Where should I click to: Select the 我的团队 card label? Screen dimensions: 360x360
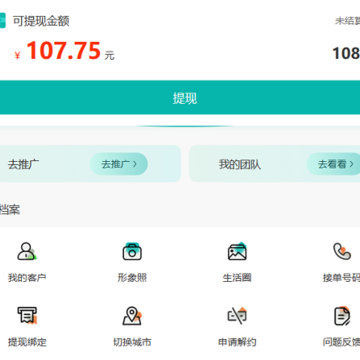[240, 164]
